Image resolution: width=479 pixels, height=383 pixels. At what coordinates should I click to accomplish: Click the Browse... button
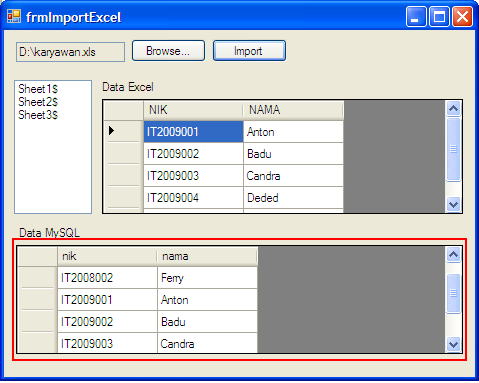(x=168, y=51)
